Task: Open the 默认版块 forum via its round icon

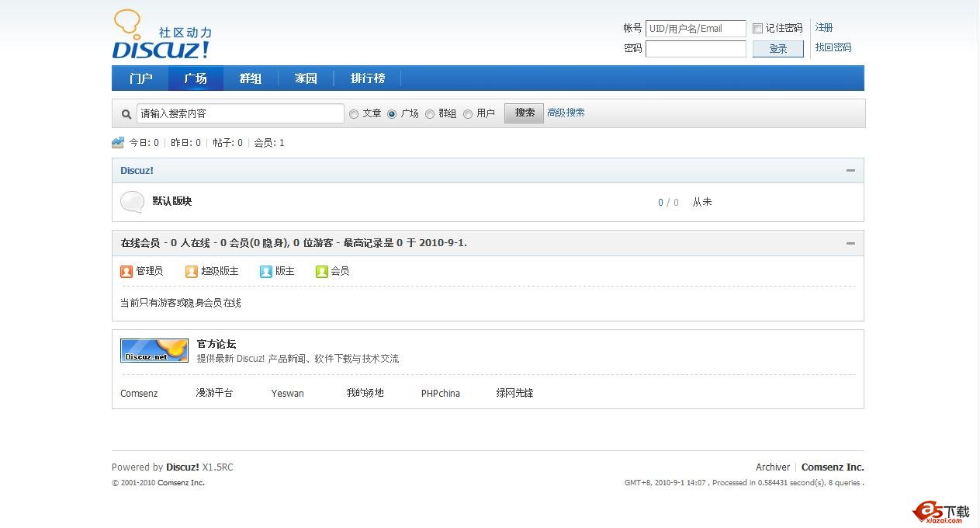Action: pyautogui.click(x=132, y=201)
